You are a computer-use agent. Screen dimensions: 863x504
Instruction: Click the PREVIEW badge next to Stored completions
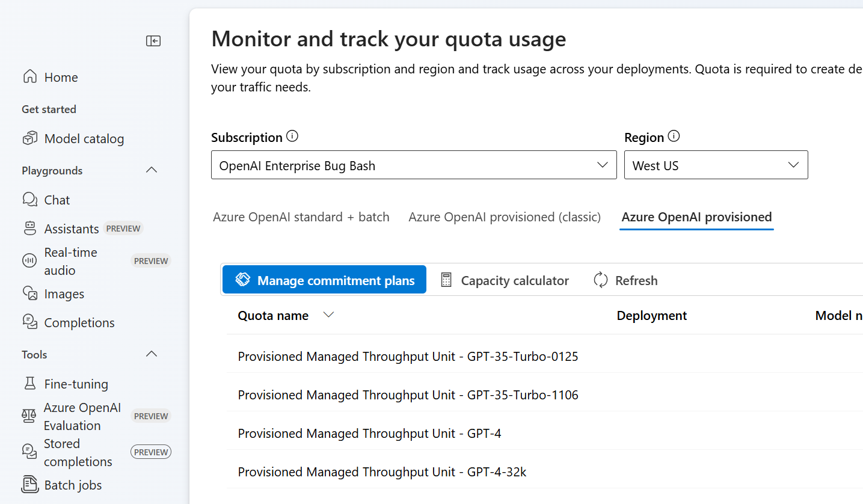coord(151,452)
